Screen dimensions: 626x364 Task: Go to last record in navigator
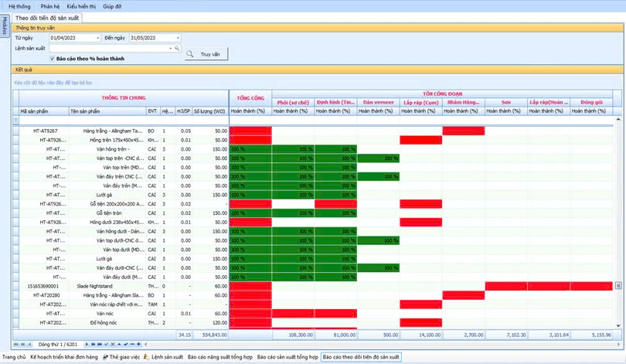point(100,344)
